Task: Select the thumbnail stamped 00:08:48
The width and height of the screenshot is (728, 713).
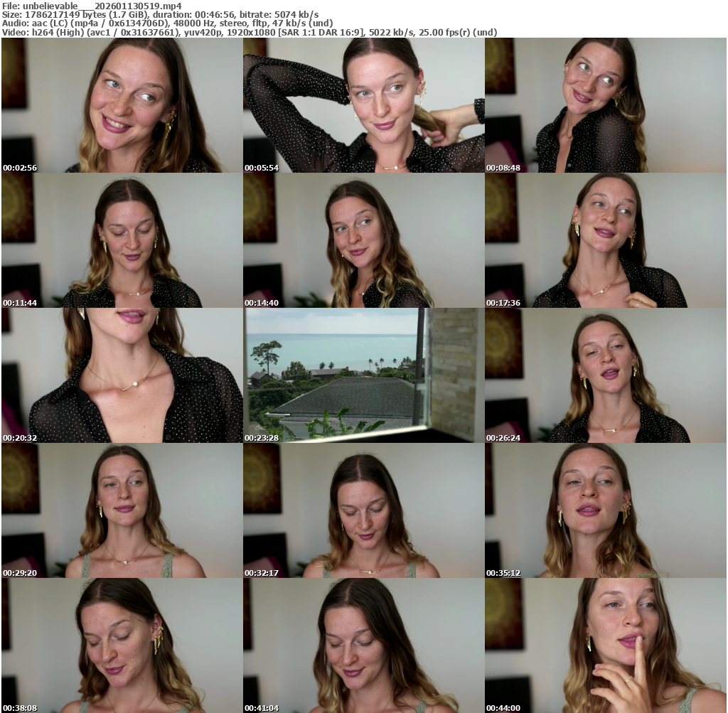Action: coord(606,105)
